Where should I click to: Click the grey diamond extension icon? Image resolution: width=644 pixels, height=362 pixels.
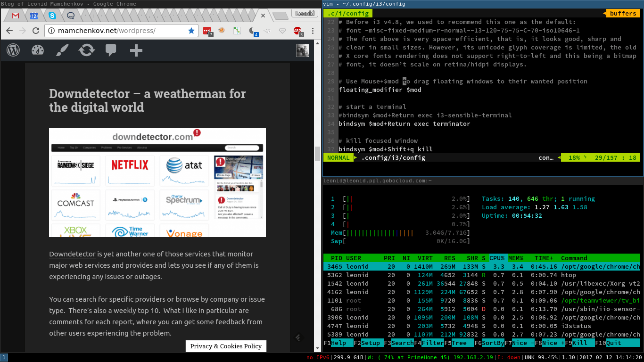[282, 31]
